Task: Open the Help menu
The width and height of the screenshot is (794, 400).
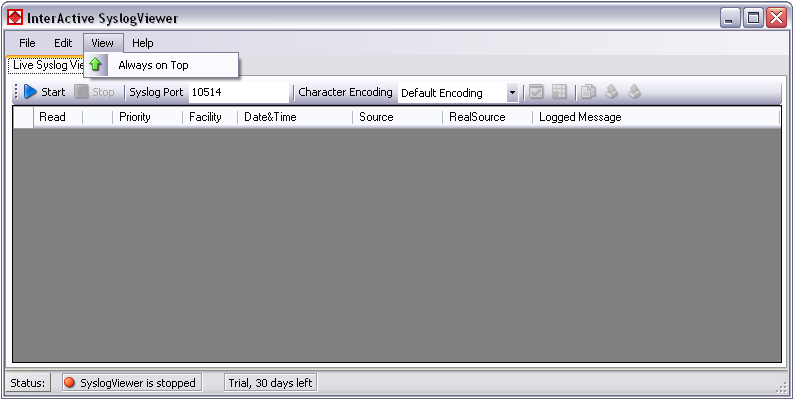Action: 143,43
